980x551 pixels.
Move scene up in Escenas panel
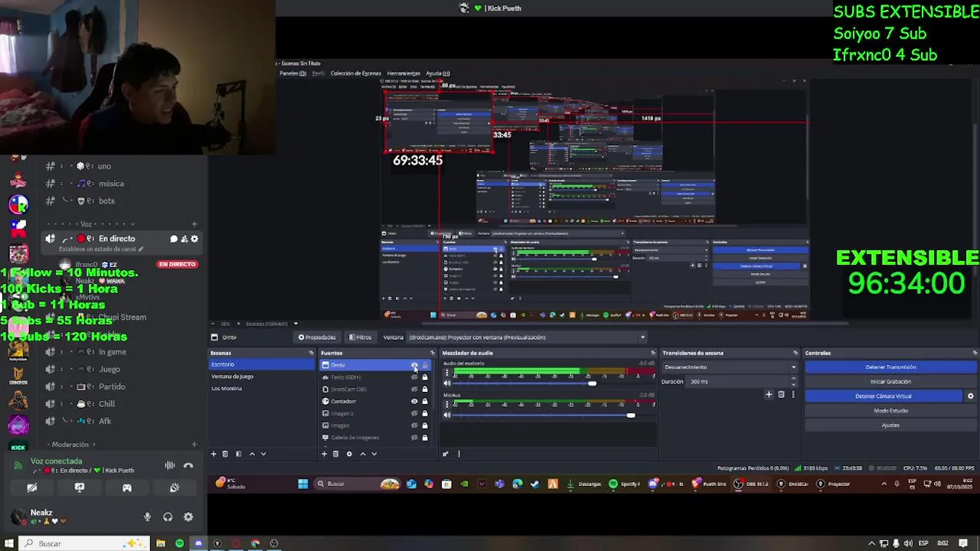[x=252, y=454]
